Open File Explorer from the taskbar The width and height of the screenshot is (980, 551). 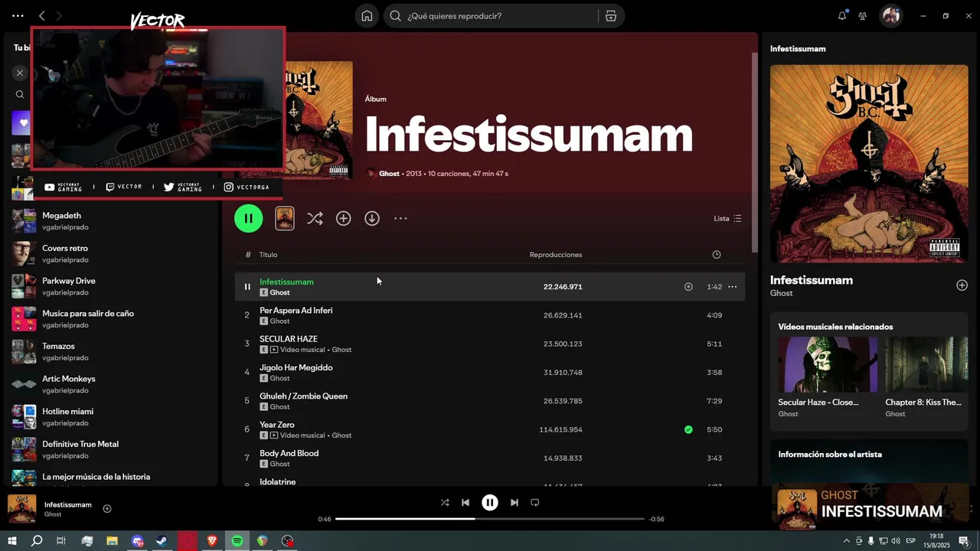pyautogui.click(x=112, y=541)
